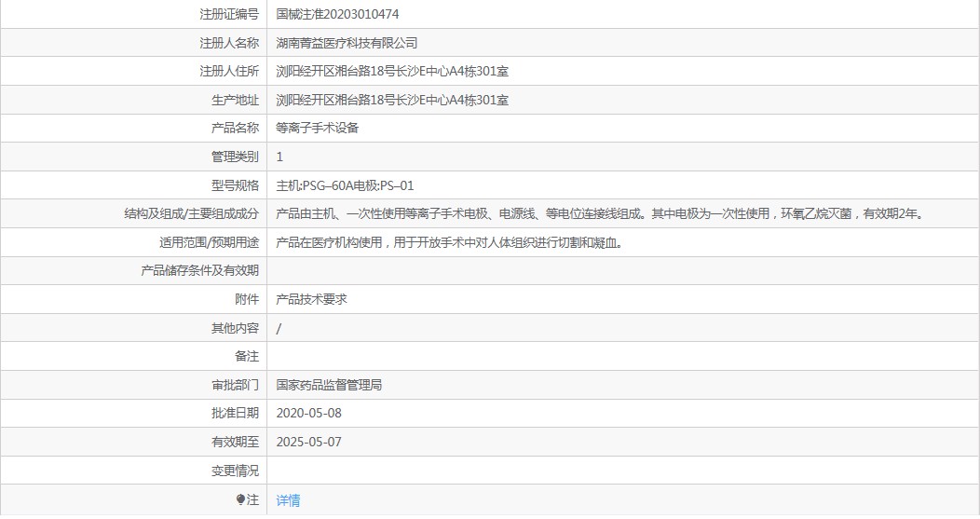Select the 注册人名称 label
This screenshot has width=980, height=519.
point(229,43)
